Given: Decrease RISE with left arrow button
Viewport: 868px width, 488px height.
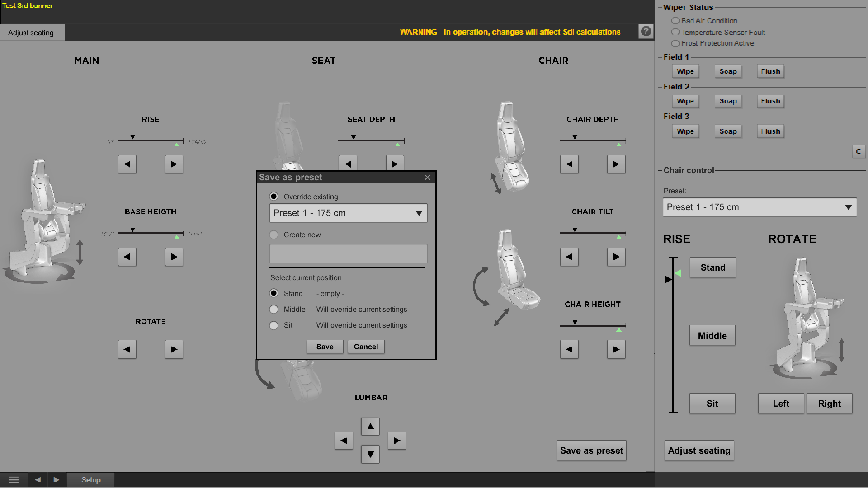Looking at the screenshot, I should [x=127, y=164].
